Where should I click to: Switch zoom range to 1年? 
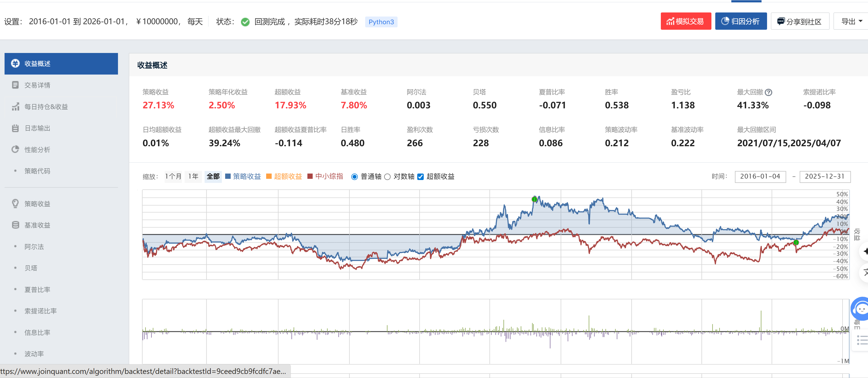coord(193,176)
